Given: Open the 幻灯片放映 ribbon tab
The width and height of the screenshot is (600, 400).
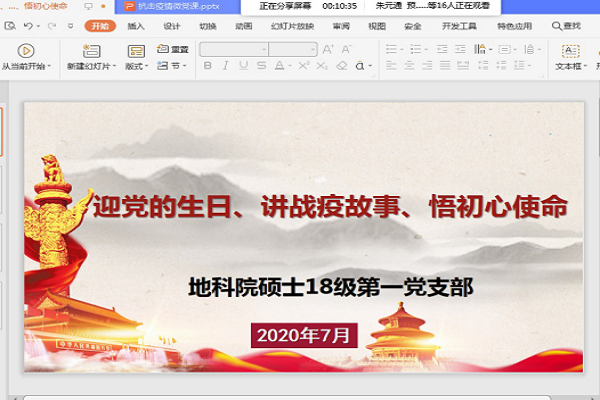Looking at the screenshot, I should click(x=293, y=26).
